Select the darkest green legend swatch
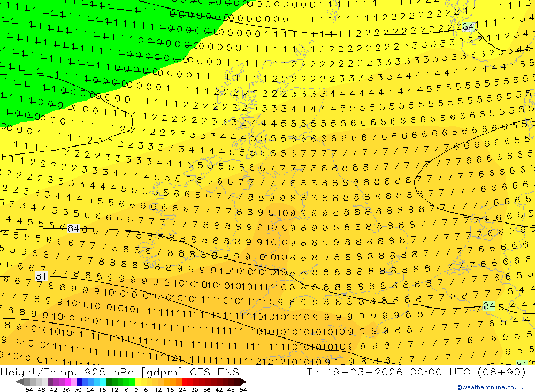535x392 pixels. tap(109, 382)
